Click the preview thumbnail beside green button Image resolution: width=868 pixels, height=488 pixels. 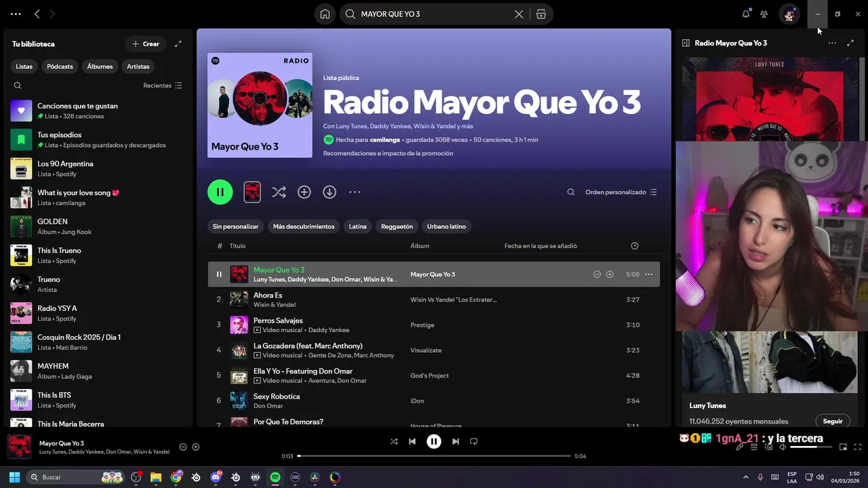click(252, 192)
